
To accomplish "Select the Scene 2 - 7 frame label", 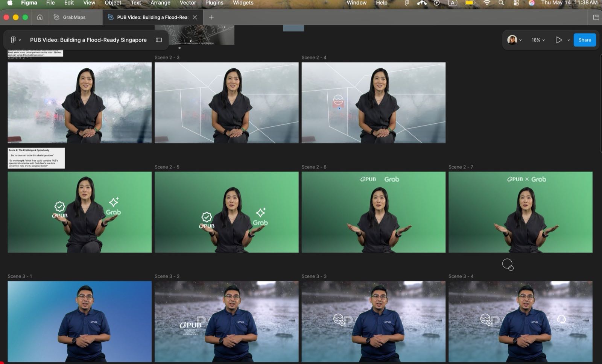I will 461,167.
